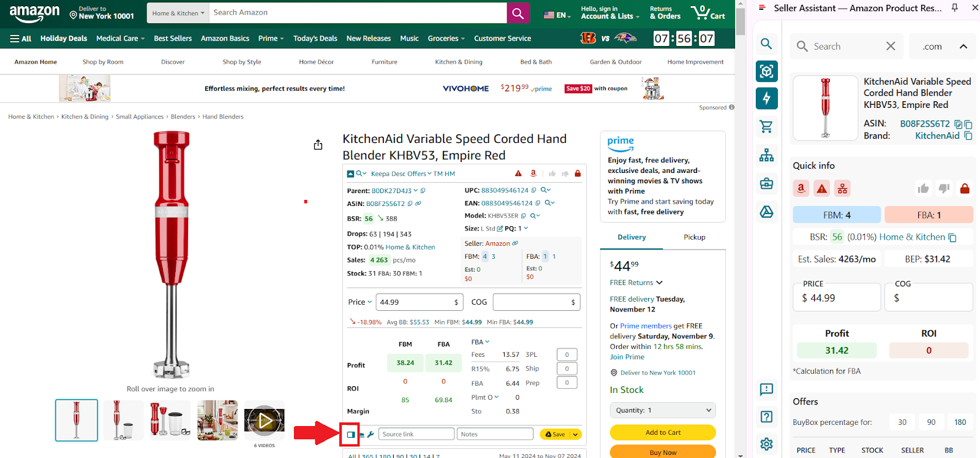Screen dimensions: 980x458
Task: Toggle the red lock in widget header
Action: (x=578, y=174)
